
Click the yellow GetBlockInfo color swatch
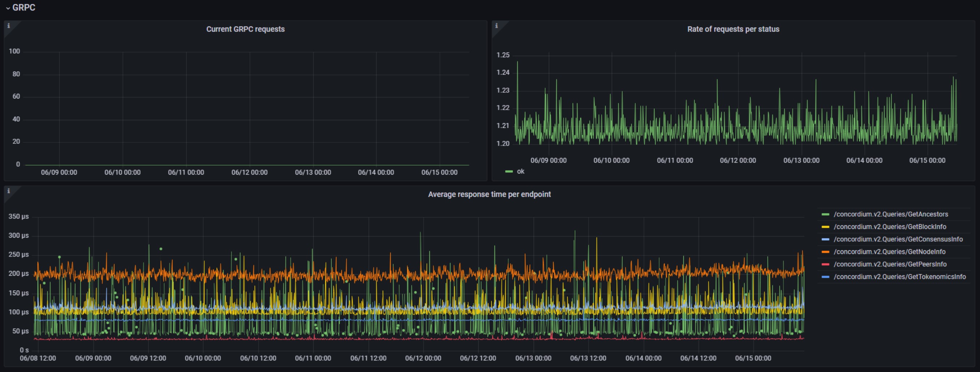(825, 227)
